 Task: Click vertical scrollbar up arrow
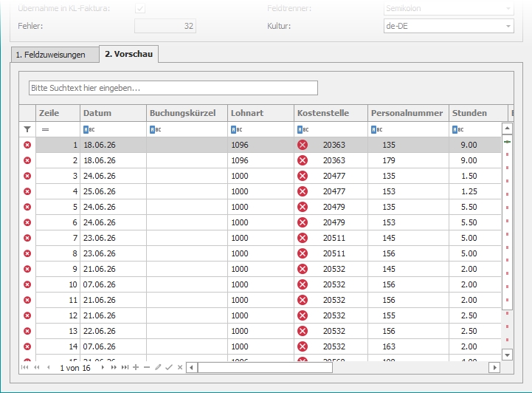click(507, 129)
